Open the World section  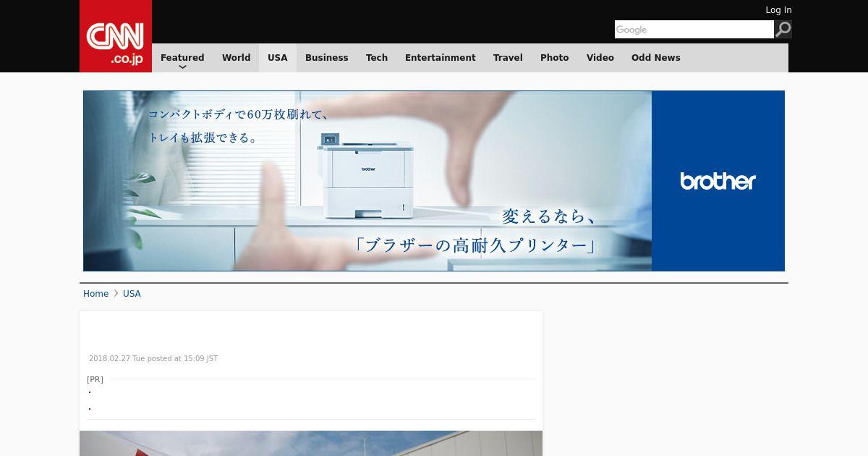236,58
